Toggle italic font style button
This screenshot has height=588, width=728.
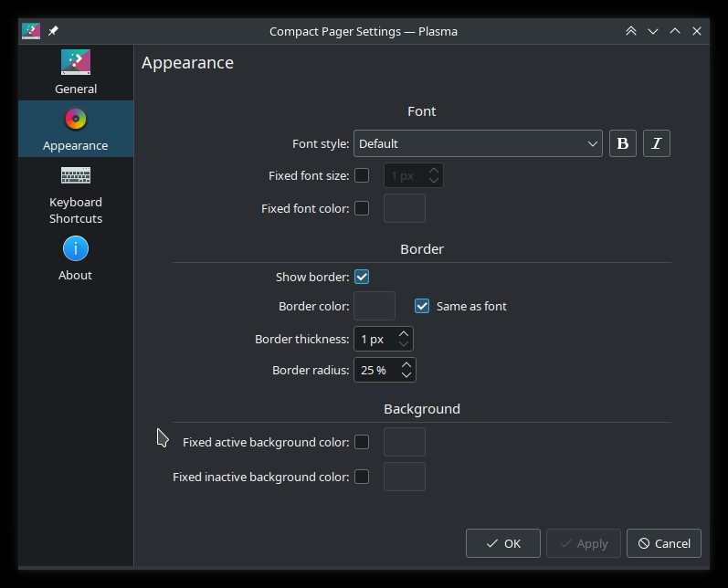pos(657,143)
